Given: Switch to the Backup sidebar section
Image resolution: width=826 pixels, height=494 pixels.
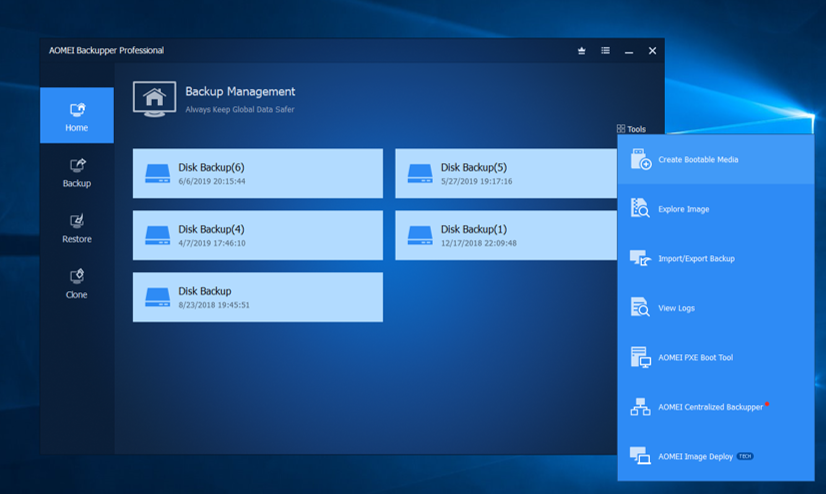Looking at the screenshot, I should [77, 172].
